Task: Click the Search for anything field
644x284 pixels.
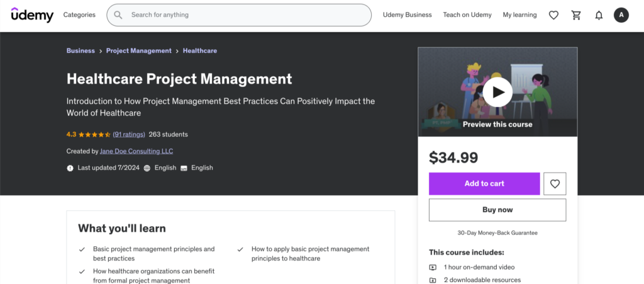Action: point(245,15)
